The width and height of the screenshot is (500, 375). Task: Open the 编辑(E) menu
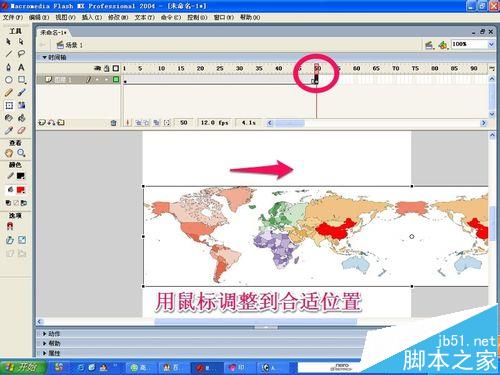coord(39,17)
